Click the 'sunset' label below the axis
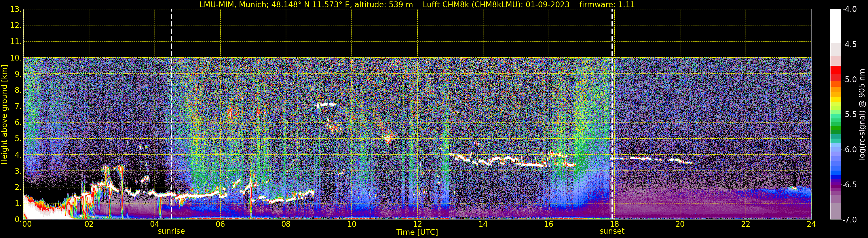Viewport: 868px width, 238px height. click(x=612, y=231)
